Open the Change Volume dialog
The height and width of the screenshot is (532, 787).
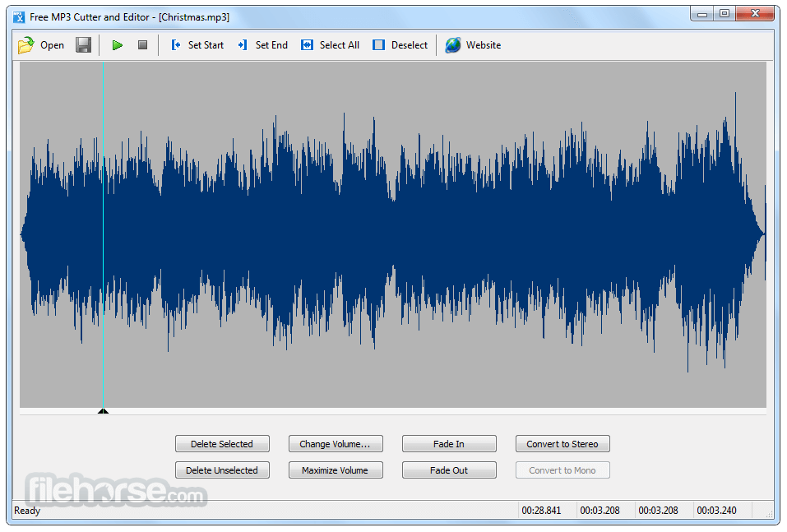336,444
